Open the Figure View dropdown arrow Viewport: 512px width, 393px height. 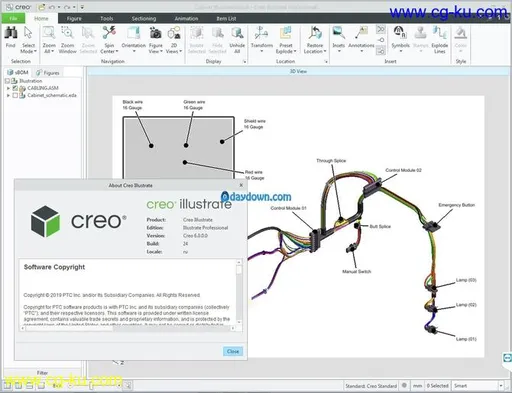click(161, 51)
